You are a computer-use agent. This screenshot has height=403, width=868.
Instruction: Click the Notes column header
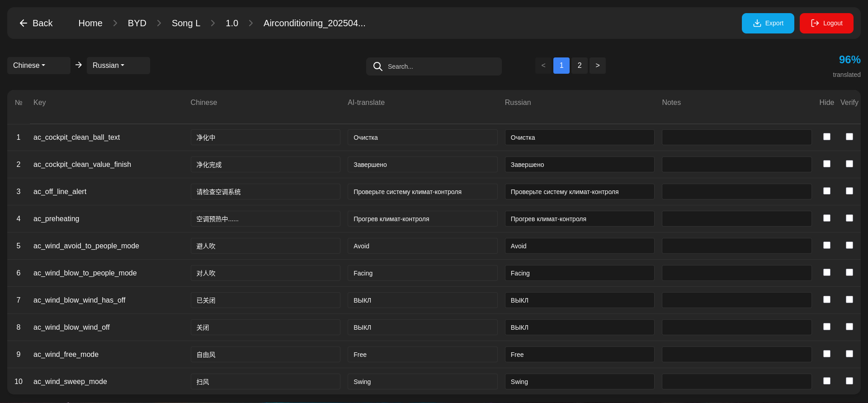click(x=671, y=103)
